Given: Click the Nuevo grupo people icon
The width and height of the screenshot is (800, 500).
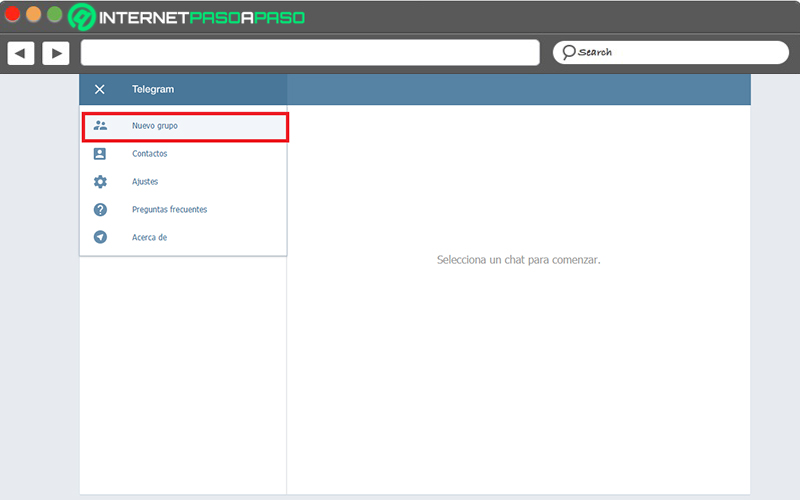Looking at the screenshot, I should [100, 126].
